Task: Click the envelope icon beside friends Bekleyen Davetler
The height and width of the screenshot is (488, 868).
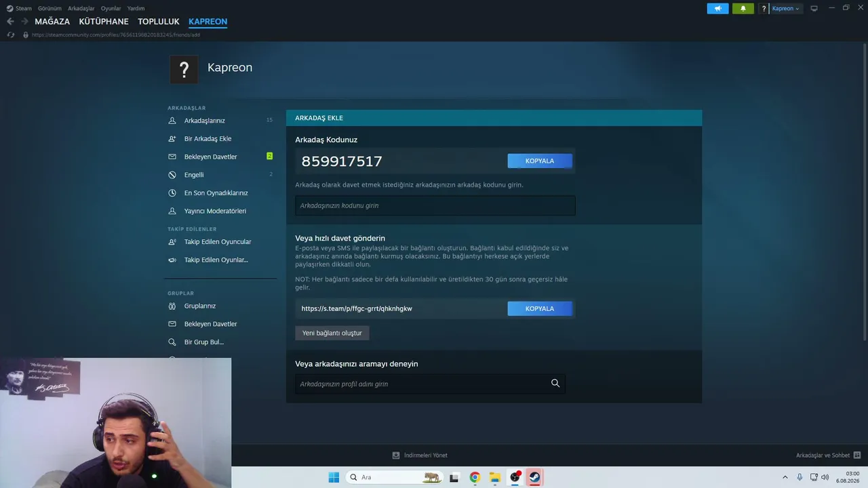Action: coord(172,157)
